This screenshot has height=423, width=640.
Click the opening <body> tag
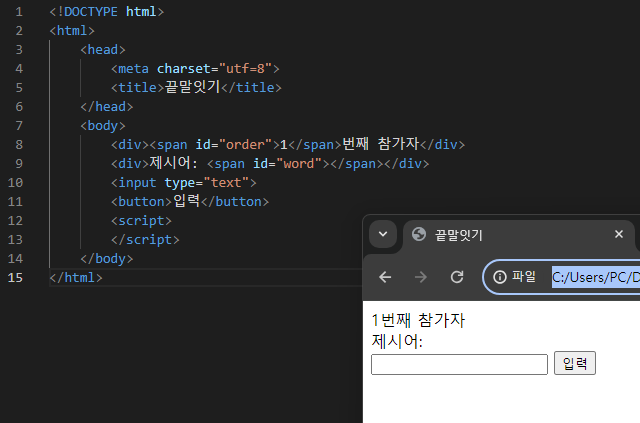coord(103,126)
